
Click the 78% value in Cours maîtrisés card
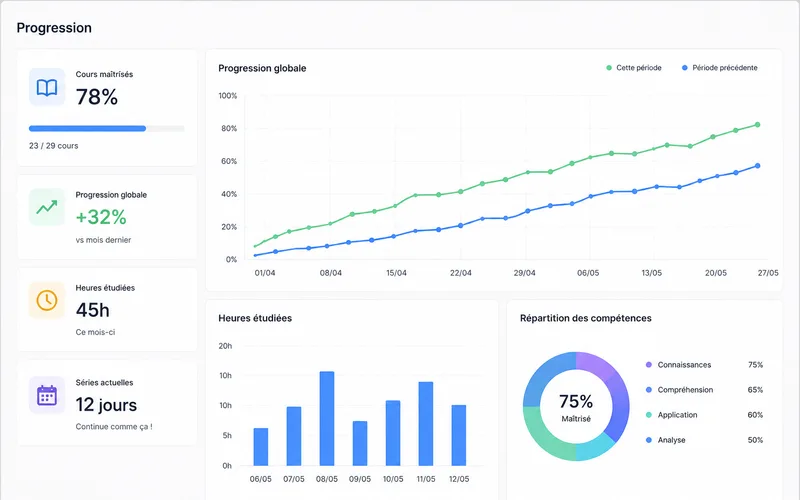coord(97,97)
